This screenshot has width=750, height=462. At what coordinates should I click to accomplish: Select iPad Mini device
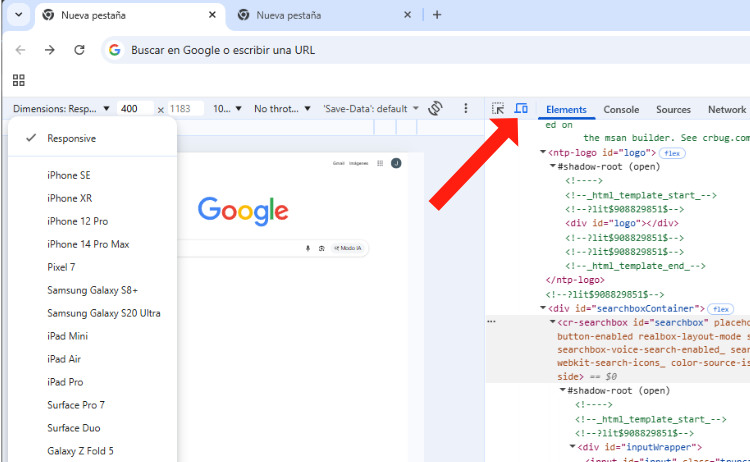pyautogui.click(x=93, y=336)
